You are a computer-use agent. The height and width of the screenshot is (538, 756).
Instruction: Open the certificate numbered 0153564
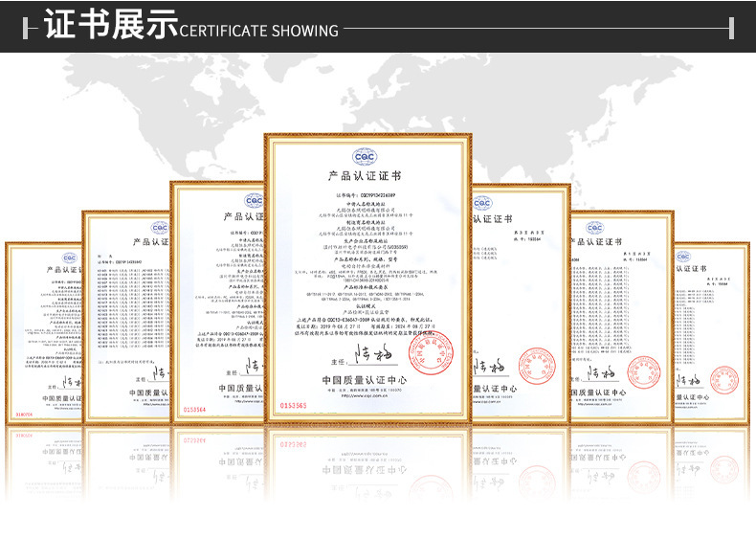click(217, 303)
